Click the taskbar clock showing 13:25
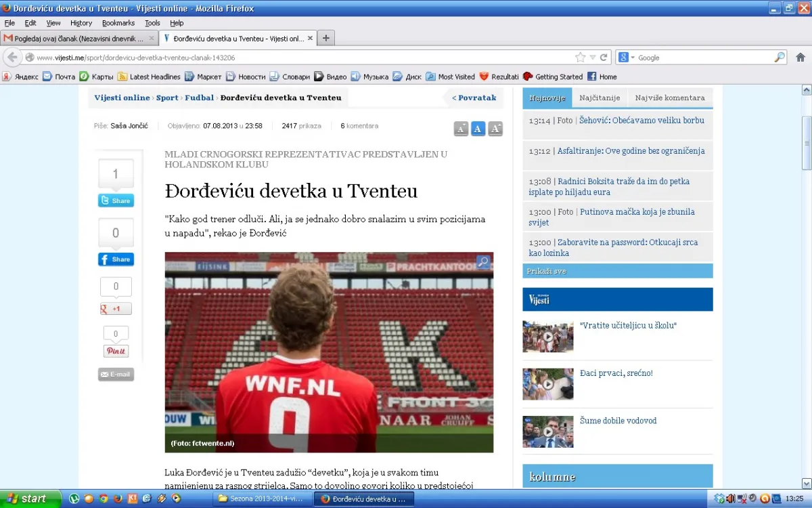 point(794,499)
